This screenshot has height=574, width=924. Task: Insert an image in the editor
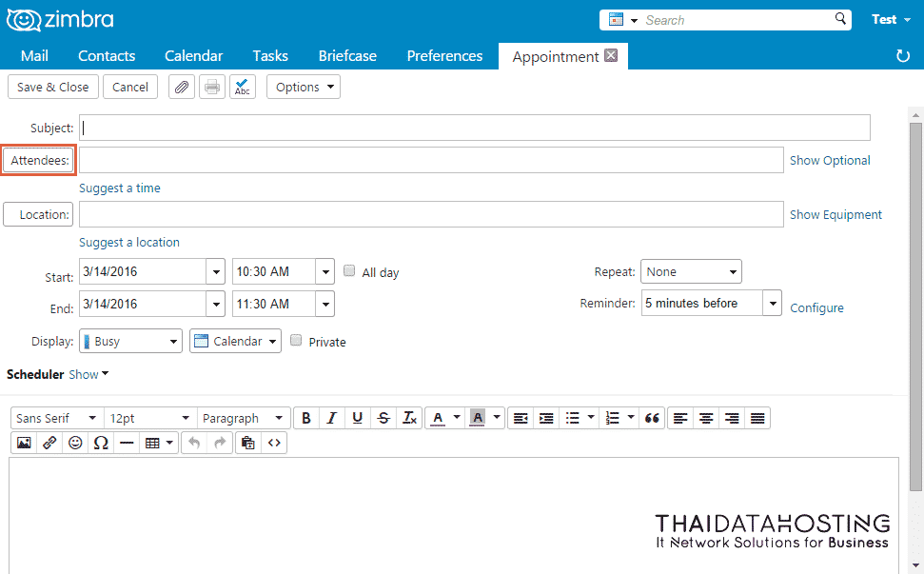click(24, 443)
